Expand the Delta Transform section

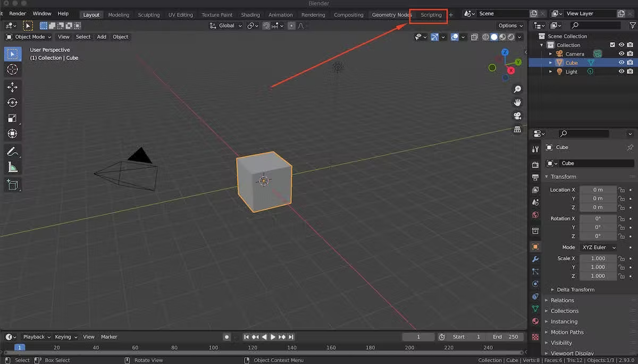pos(574,289)
